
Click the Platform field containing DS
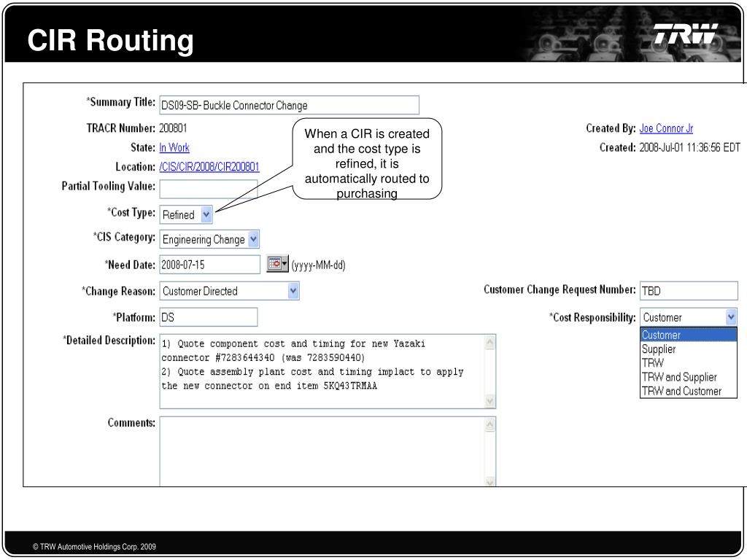208,317
